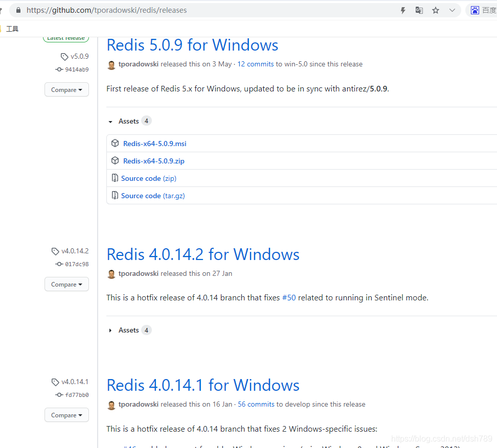Click the v5.0.9 tag icon
Viewport: 497px width, 448px height.
coord(64,57)
